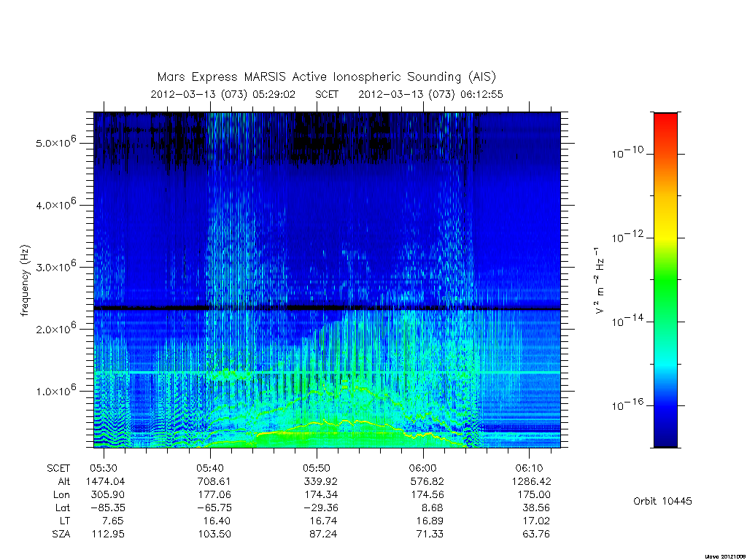Select longitude value 174.34
This screenshot has height=560, width=747.
click(x=321, y=495)
